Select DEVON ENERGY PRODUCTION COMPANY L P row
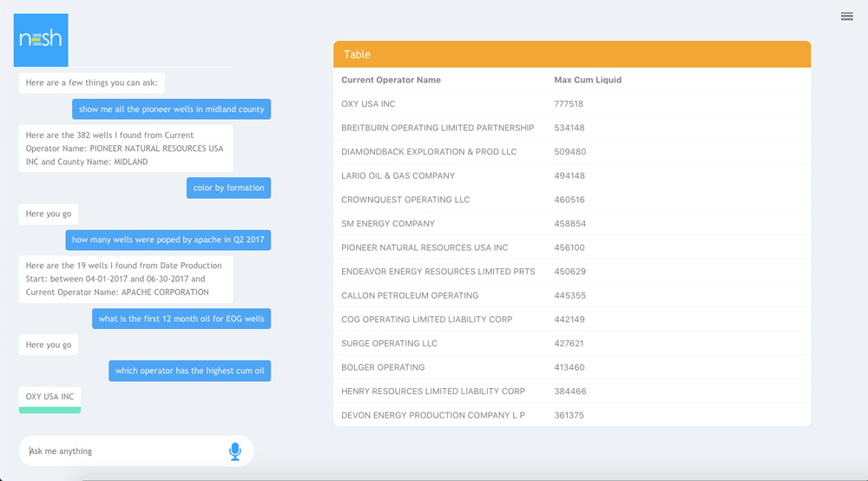The image size is (868, 481). click(572, 415)
